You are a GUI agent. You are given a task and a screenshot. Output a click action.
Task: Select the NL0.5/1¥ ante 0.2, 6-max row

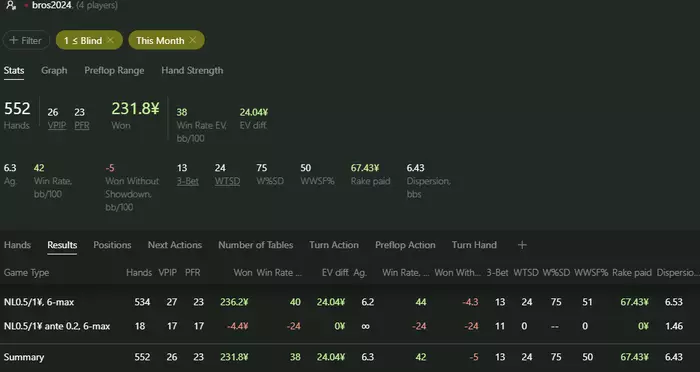350,326
